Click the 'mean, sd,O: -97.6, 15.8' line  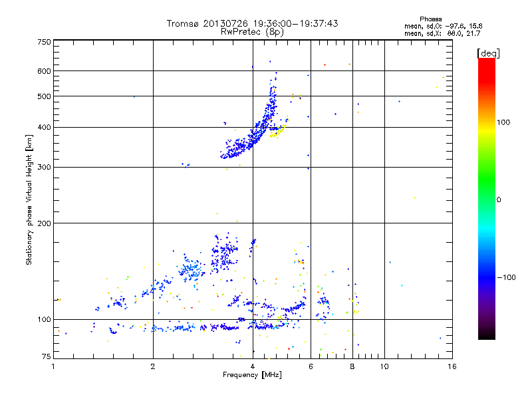[443, 26]
